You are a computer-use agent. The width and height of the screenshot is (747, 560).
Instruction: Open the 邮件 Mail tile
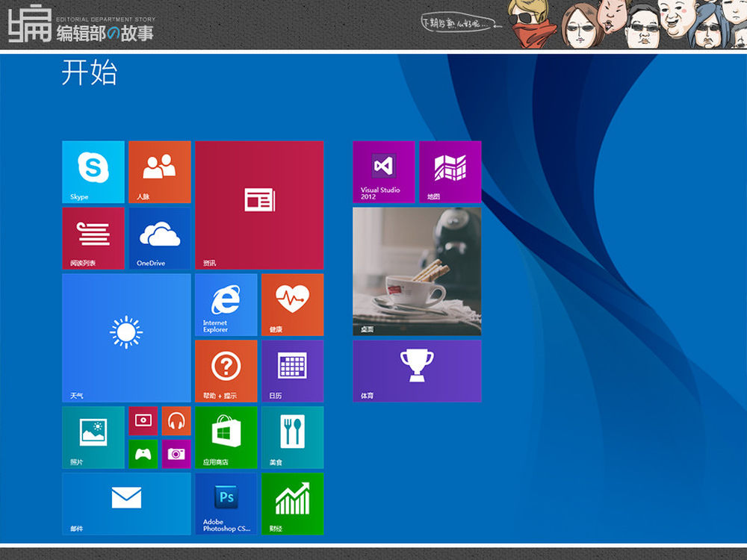[125, 503]
